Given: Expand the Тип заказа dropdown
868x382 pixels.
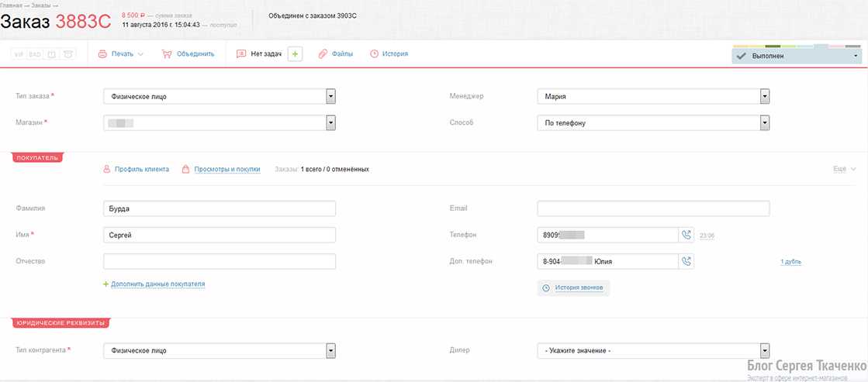Looking at the screenshot, I should 330,96.
